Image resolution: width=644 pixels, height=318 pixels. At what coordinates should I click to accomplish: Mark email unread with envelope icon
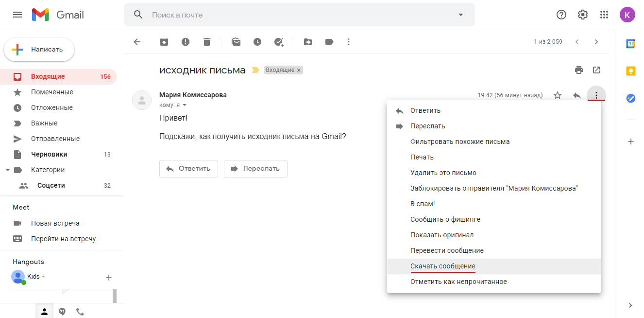pos(236,42)
